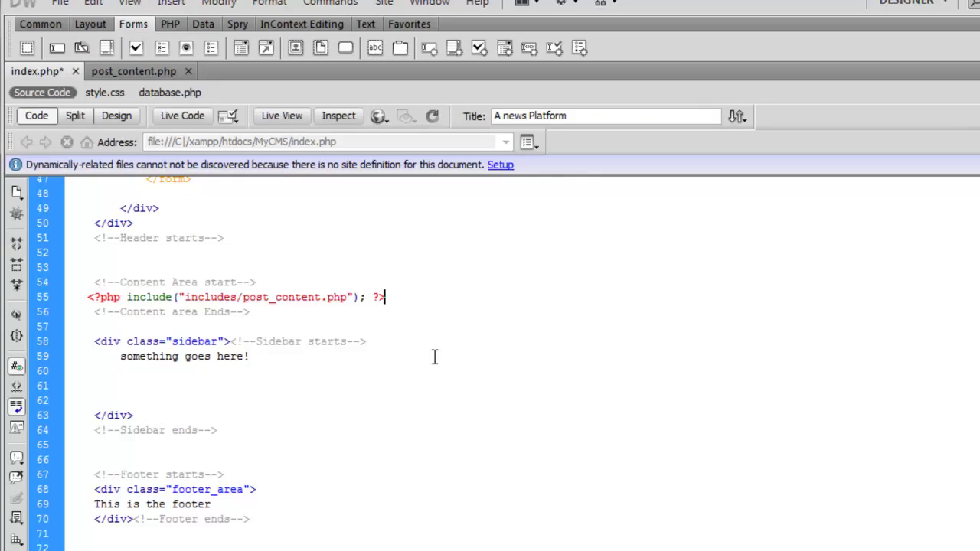The width and height of the screenshot is (980, 551).
Task: Collapse Selection in coding toolbar
Action: point(17,264)
